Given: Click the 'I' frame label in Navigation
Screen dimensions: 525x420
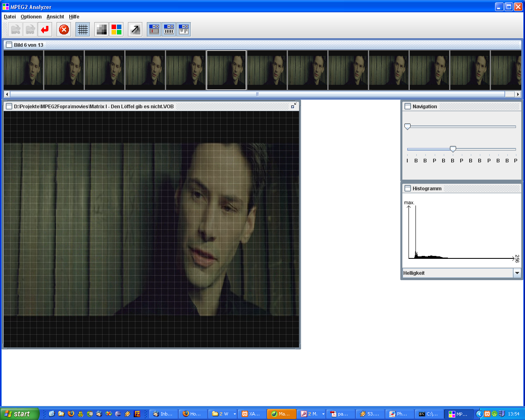Looking at the screenshot, I should 407,161.
